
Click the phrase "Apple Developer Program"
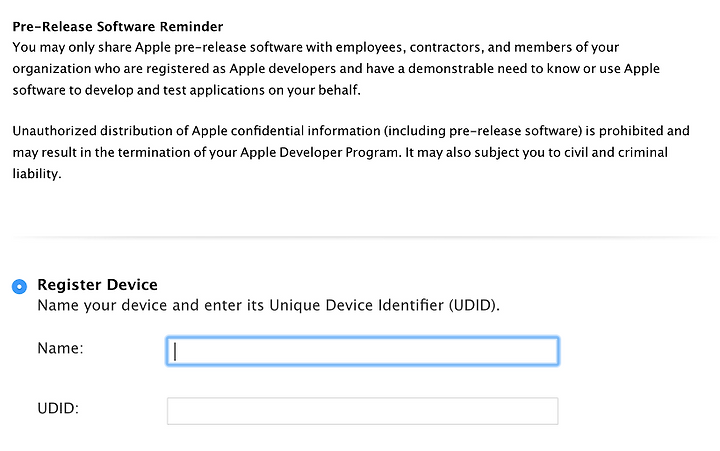click(x=320, y=152)
